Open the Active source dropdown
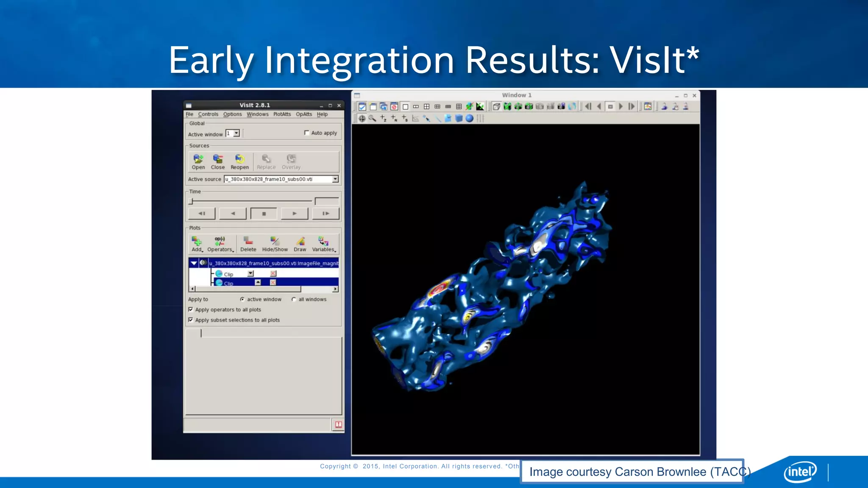This screenshot has height=488, width=868. [335, 179]
